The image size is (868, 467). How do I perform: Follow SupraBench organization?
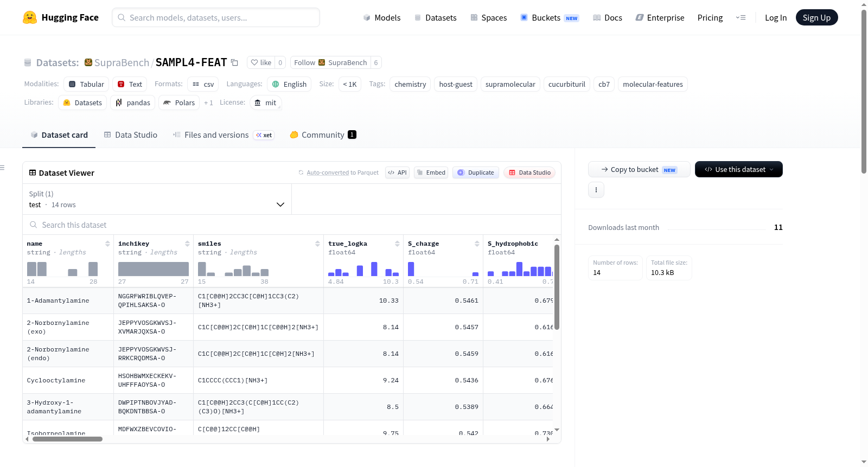coord(330,62)
